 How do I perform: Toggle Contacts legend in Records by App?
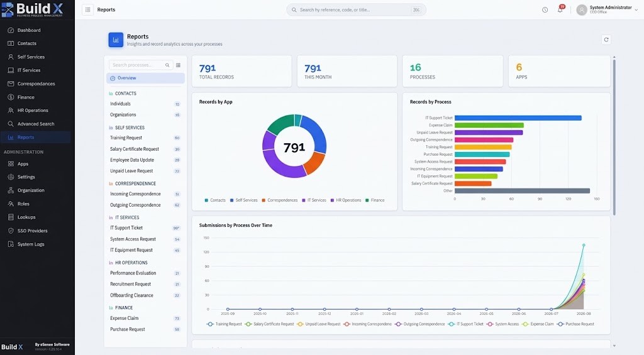pyautogui.click(x=215, y=200)
